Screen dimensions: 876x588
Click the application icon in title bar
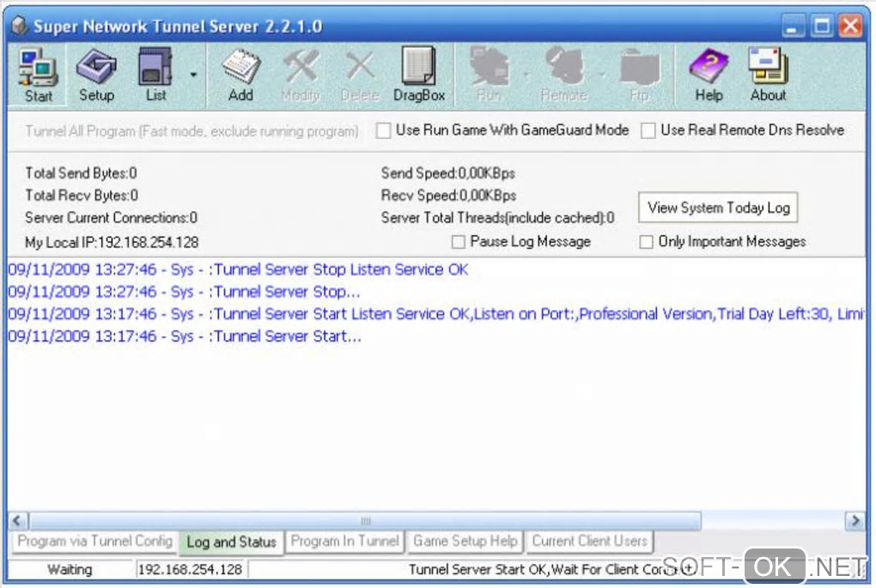[x=19, y=26]
